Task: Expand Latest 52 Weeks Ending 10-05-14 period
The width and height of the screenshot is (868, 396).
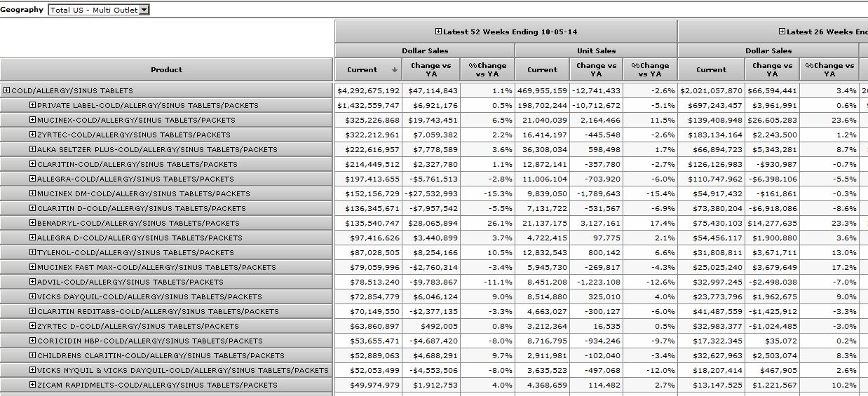Action: pyautogui.click(x=438, y=32)
